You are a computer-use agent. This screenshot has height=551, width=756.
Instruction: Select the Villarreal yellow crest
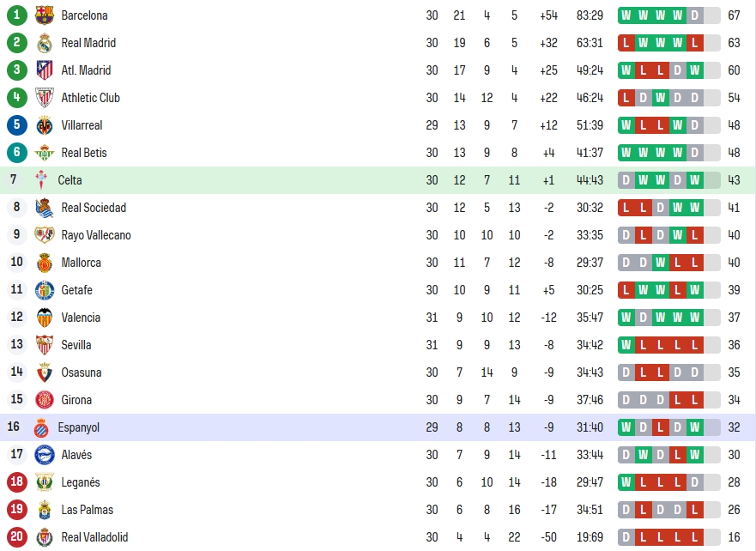coord(45,125)
